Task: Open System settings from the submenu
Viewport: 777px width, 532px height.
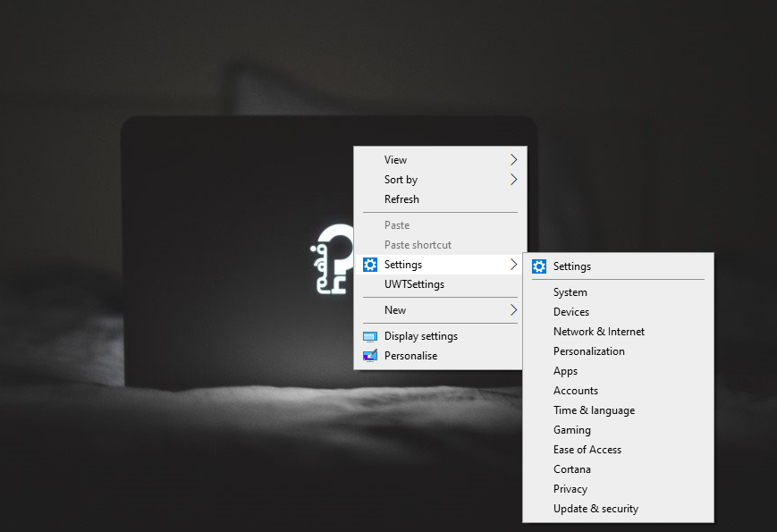Action: 618,292
